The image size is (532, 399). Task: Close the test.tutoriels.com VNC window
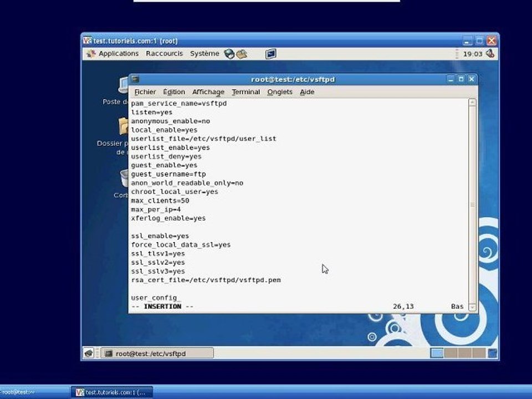pyautogui.click(x=492, y=40)
